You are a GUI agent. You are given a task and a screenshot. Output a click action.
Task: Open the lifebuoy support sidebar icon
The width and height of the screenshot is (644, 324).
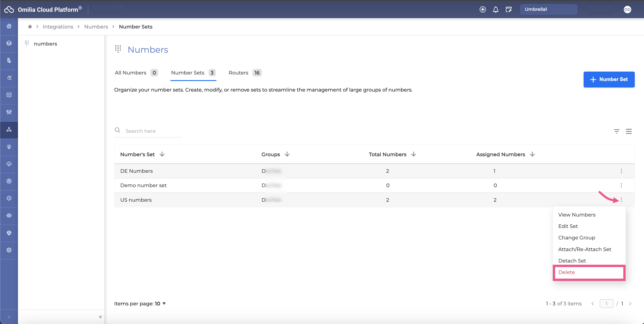pos(9,250)
